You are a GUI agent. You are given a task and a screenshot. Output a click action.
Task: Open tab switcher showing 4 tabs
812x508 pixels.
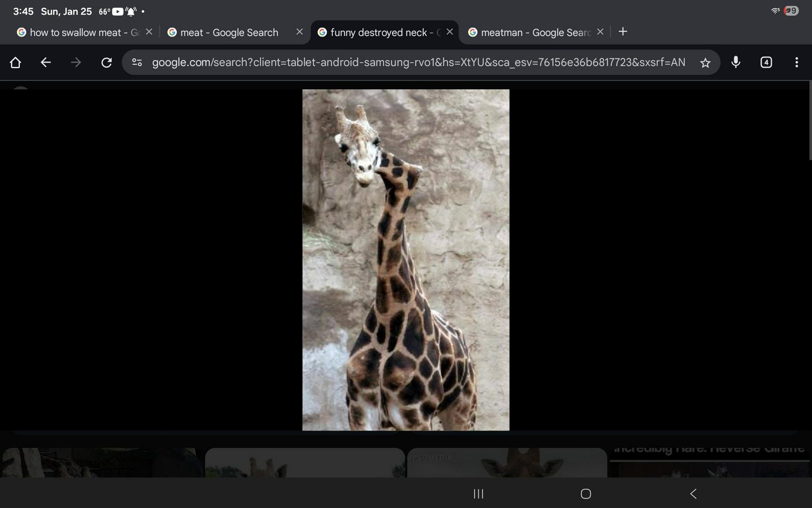point(766,63)
